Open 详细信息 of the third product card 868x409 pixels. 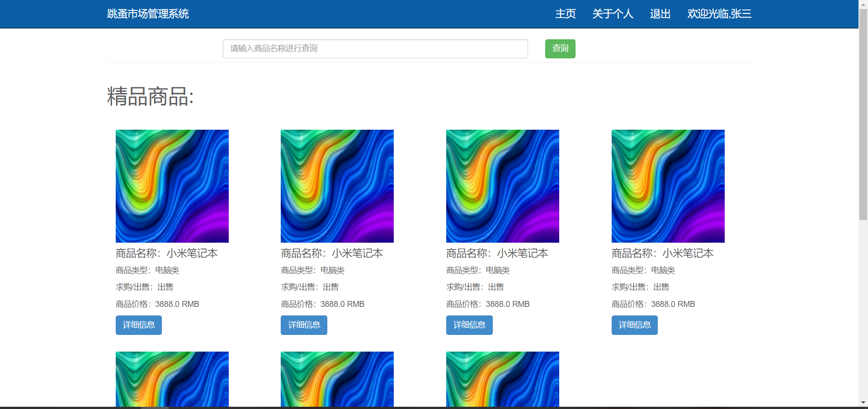tap(469, 325)
